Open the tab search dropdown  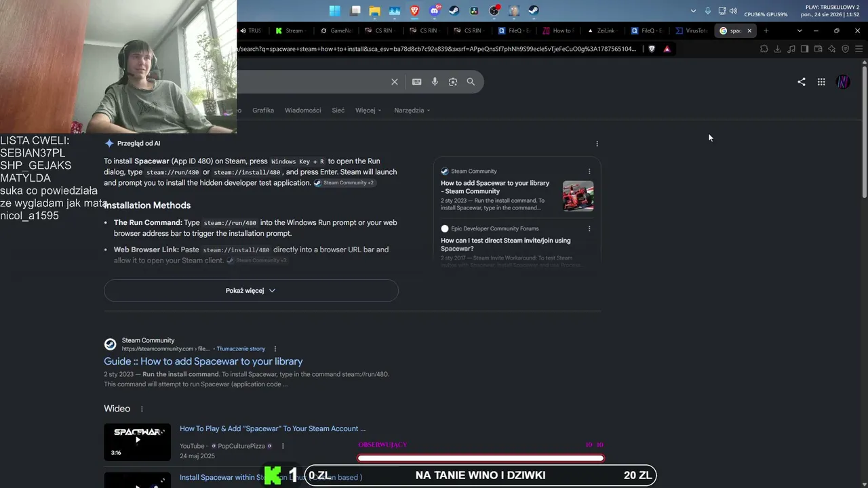800,30
